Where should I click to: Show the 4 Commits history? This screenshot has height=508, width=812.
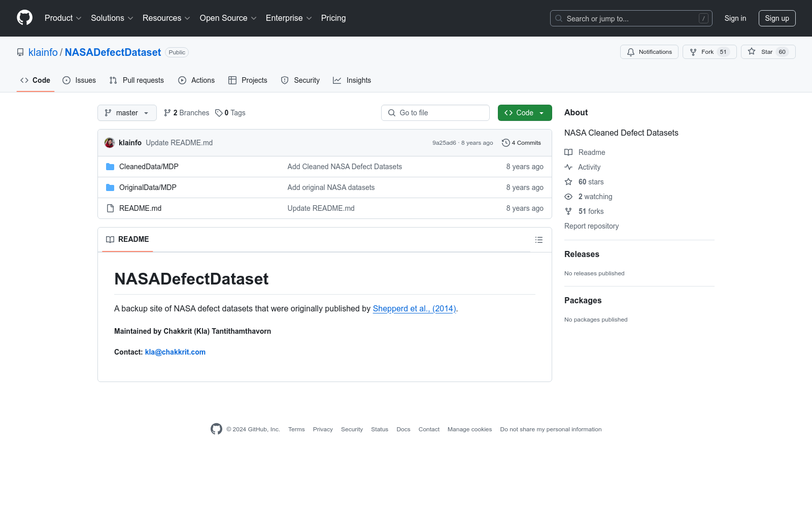tap(525, 143)
